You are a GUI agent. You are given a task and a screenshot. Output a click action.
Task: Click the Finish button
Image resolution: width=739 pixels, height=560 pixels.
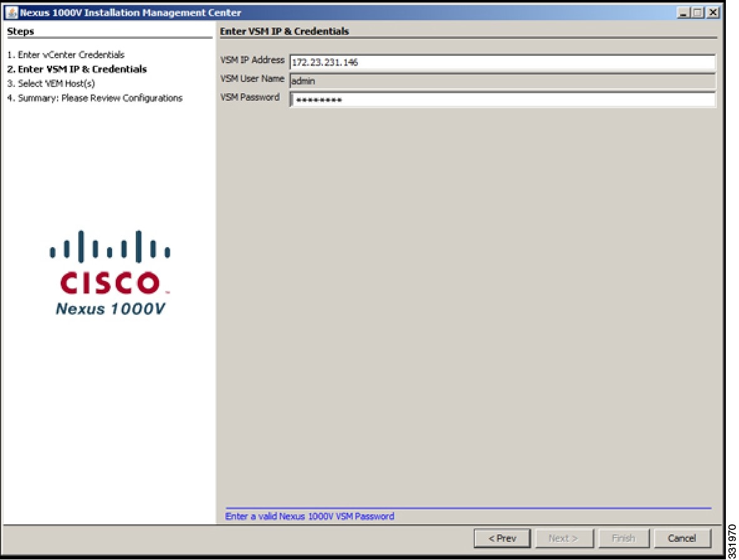click(x=623, y=538)
